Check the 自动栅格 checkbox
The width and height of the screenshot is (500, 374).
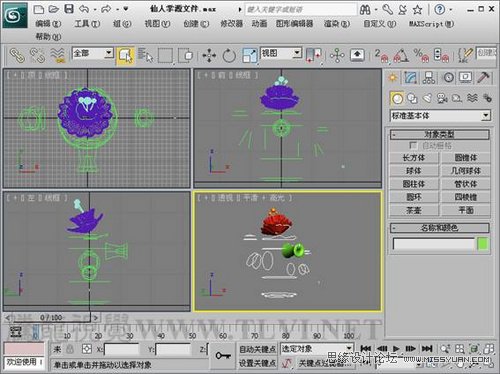click(x=413, y=145)
